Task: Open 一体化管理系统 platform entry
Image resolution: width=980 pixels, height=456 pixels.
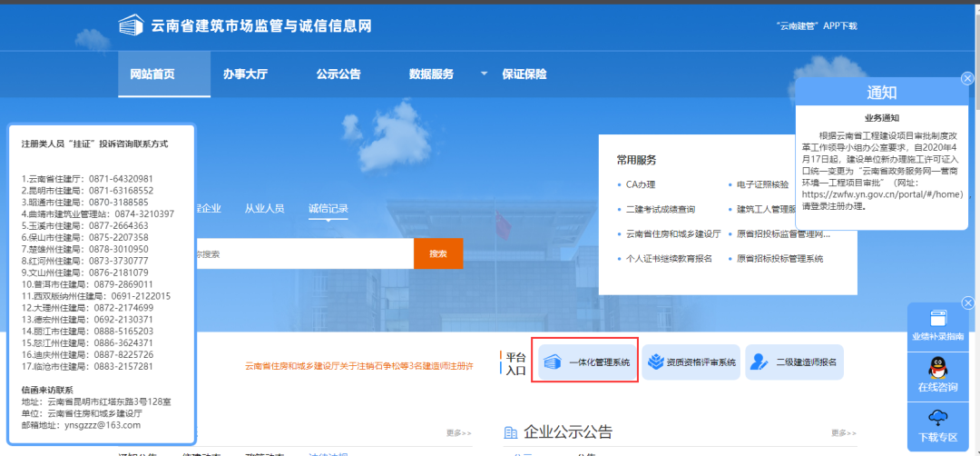Action: 586,362
